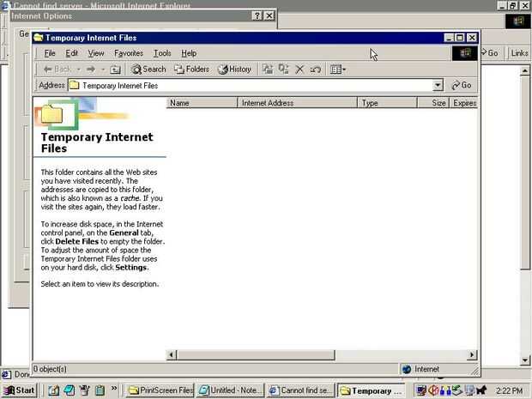Open the History pane
The image size is (532, 399).
[234, 70]
